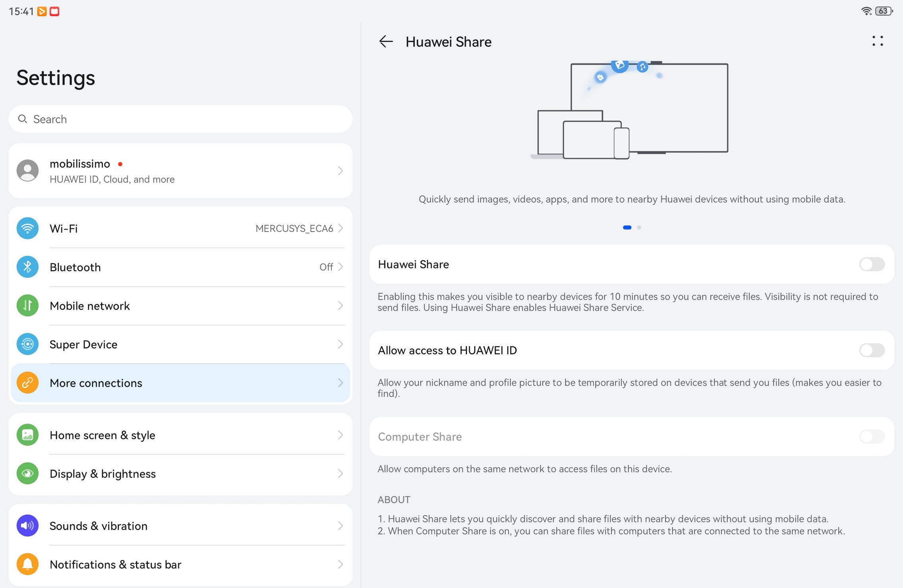
Task: Open Wi-Fi via its chevron arrow
Action: [x=340, y=228]
